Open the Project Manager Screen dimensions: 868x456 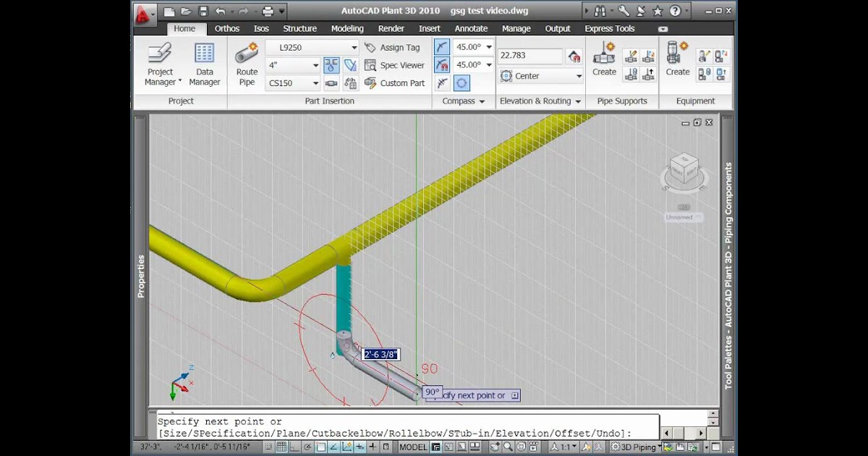tap(160, 64)
